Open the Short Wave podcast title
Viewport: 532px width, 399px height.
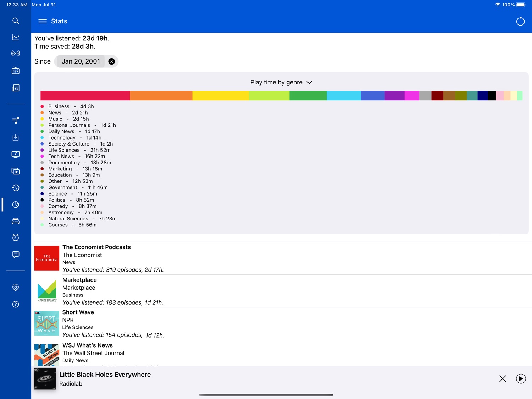pos(78,312)
